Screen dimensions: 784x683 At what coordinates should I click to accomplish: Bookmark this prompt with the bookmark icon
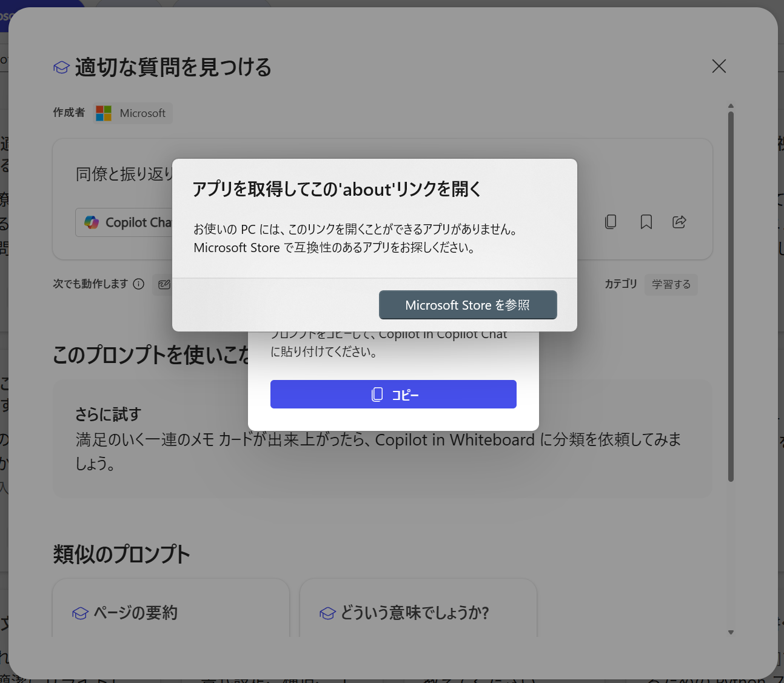click(645, 222)
